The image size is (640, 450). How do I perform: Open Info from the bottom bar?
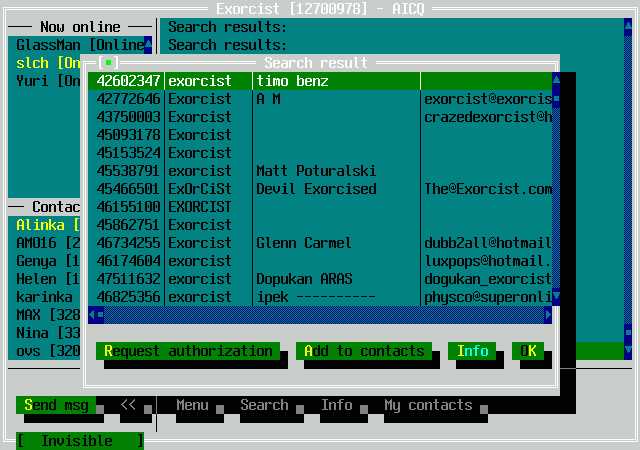coord(336,405)
